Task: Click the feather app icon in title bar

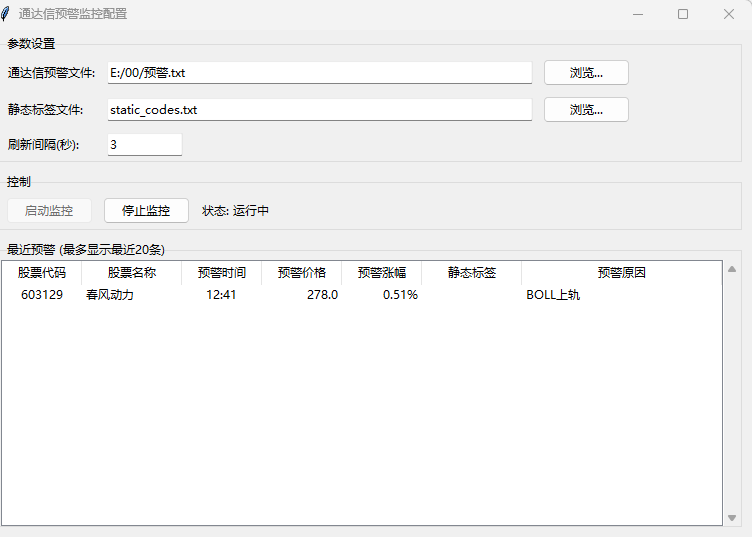Action: click(6, 14)
